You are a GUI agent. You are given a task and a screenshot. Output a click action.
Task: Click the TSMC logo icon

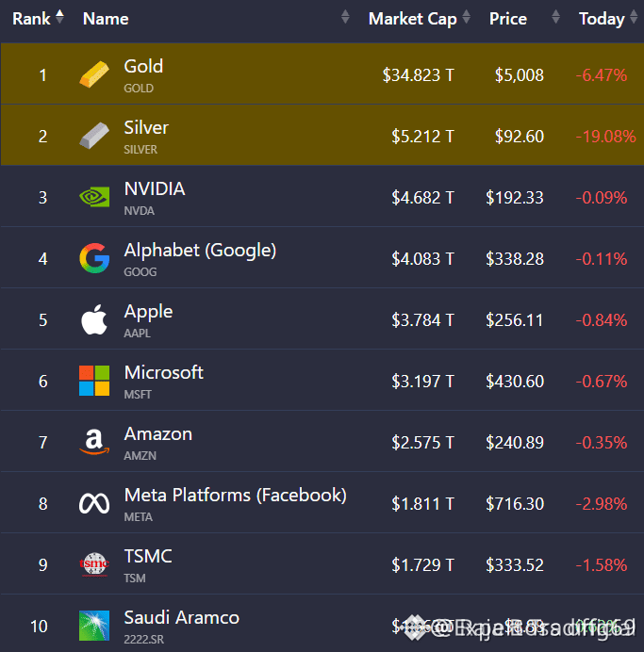[94, 565]
